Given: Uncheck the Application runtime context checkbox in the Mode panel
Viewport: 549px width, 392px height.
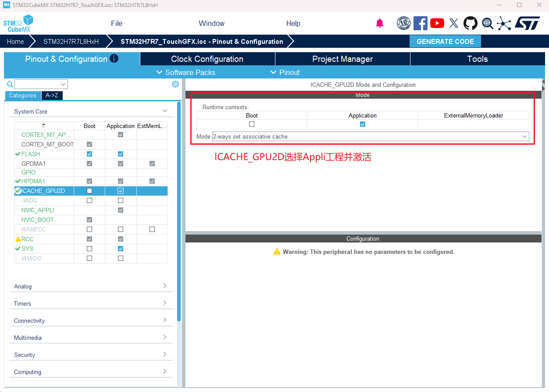Looking at the screenshot, I should tap(363, 124).
